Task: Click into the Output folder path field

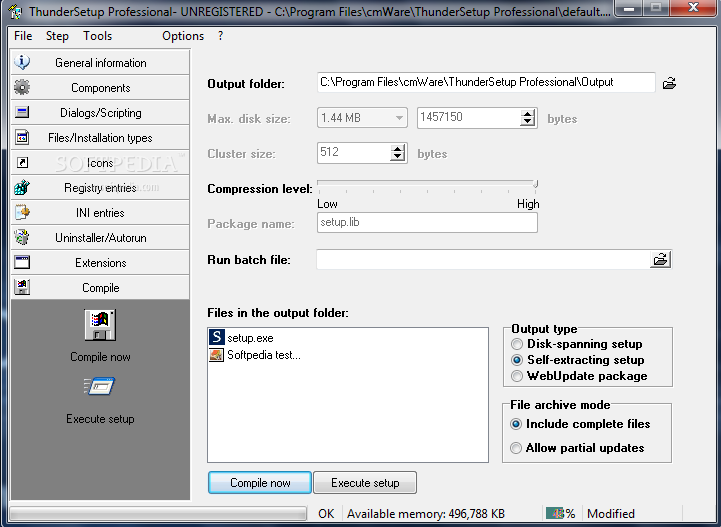Action: pyautogui.click(x=486, y=82)
